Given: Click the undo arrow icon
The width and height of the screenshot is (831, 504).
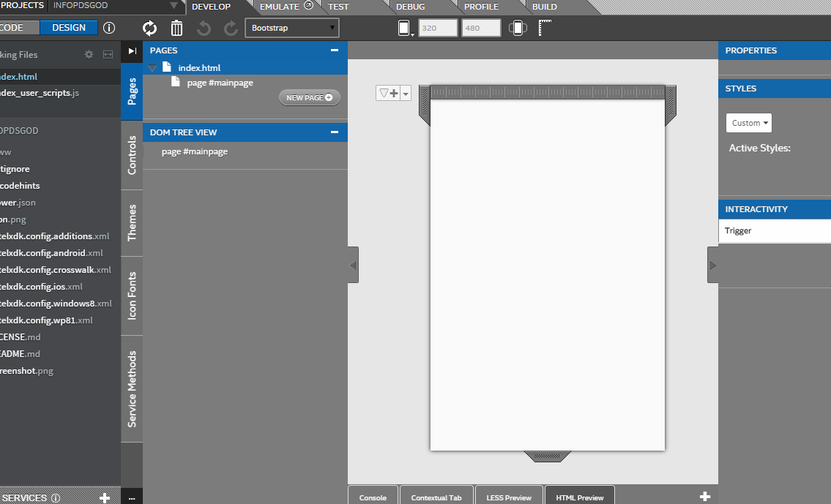Looking at the screenshot, I should pos(204,29).
